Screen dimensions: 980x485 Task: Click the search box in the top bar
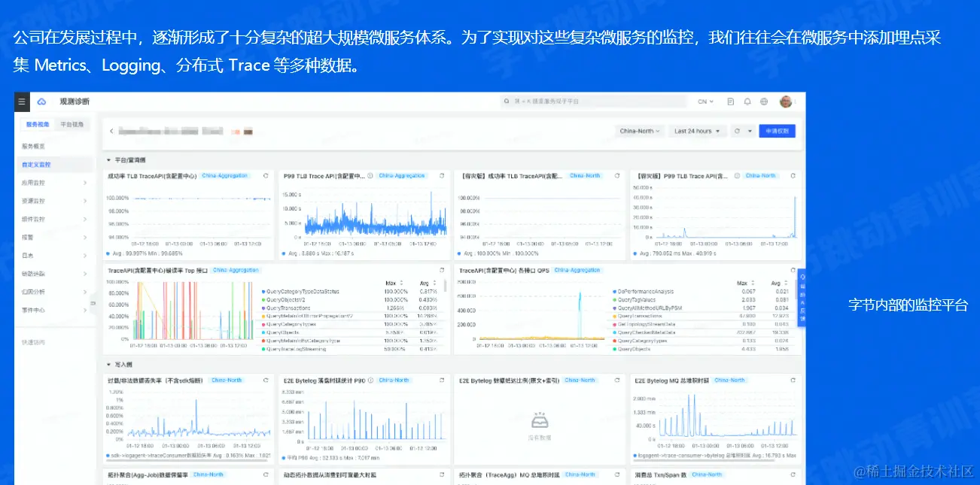coord(592,102)
